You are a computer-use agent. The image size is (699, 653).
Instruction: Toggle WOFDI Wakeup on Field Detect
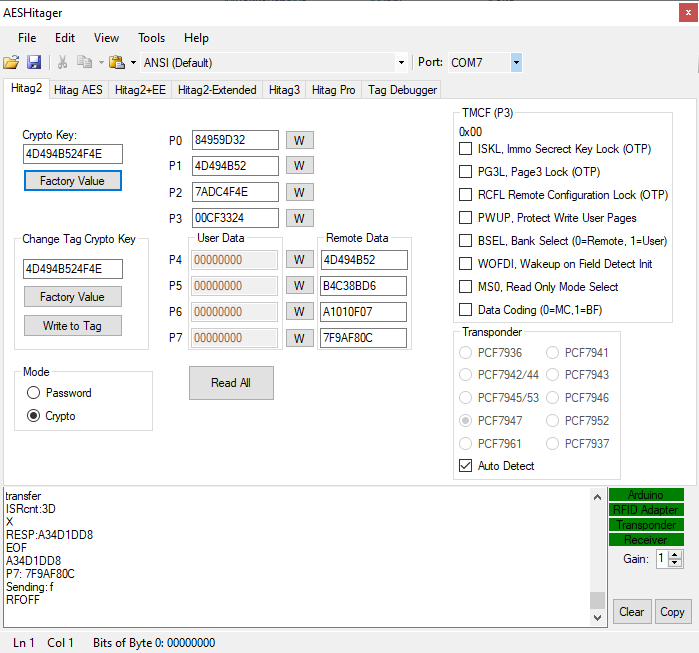coord(465,264)
